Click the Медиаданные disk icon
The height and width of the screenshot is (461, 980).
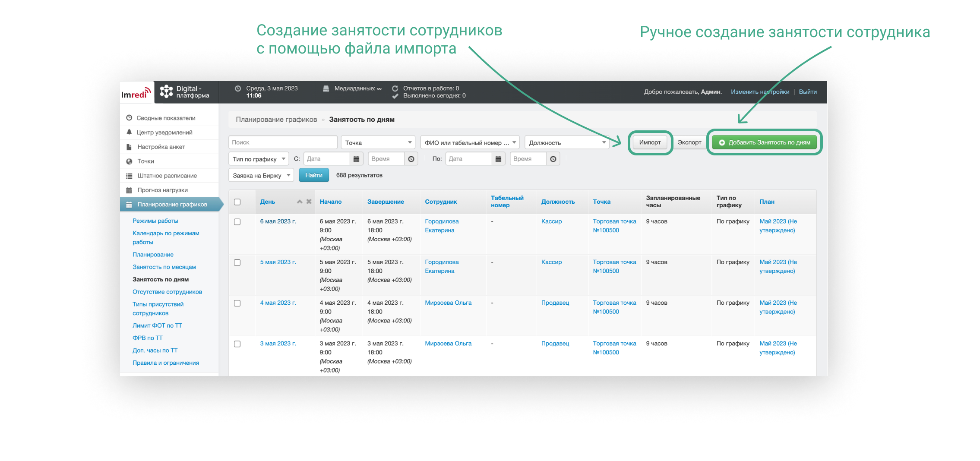326,88
